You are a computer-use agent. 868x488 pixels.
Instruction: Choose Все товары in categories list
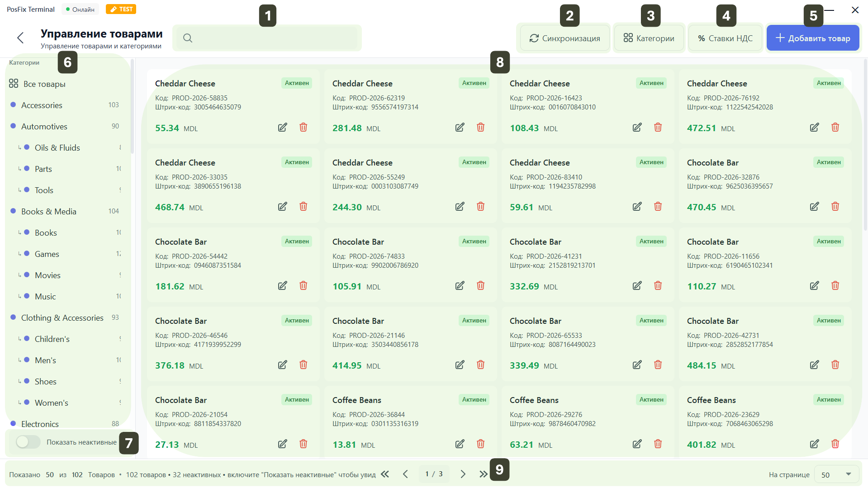click(44, 84)
